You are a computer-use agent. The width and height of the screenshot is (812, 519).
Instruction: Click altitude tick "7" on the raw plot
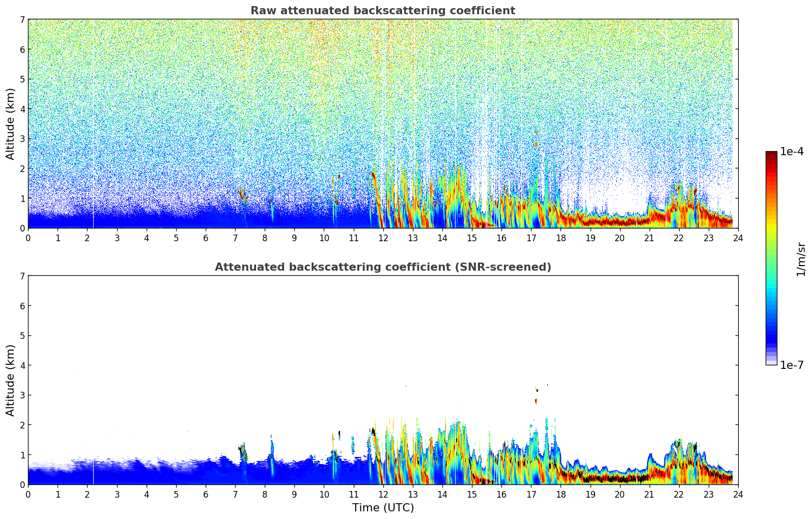(22, 20)
